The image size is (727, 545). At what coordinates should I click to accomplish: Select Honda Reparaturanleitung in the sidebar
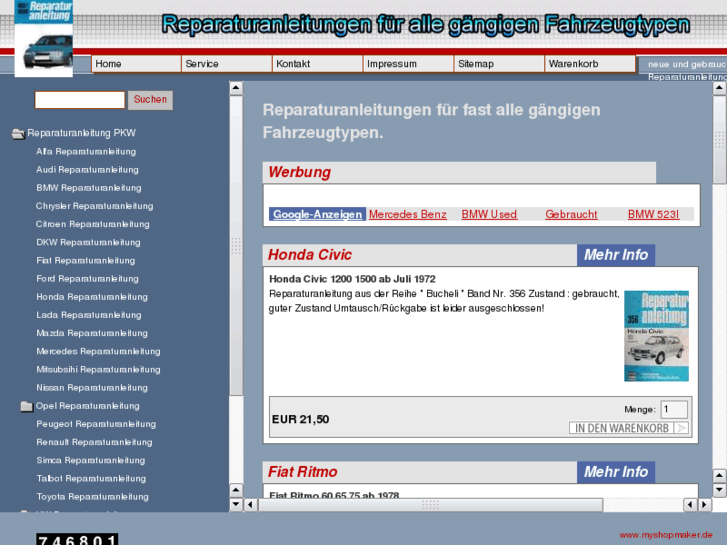point(92,297)
